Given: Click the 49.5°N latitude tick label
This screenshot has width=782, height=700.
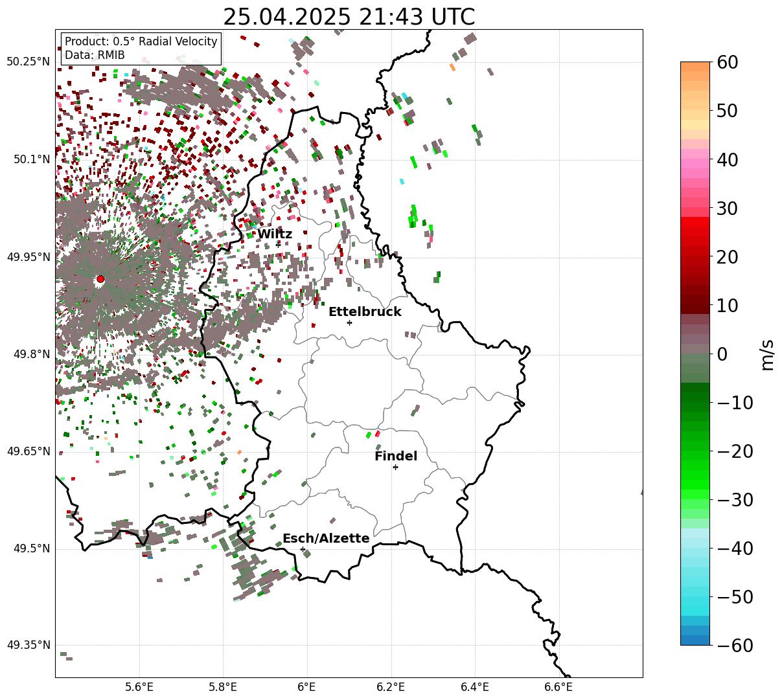Looking at the screenshot, I should pos(31,548).
